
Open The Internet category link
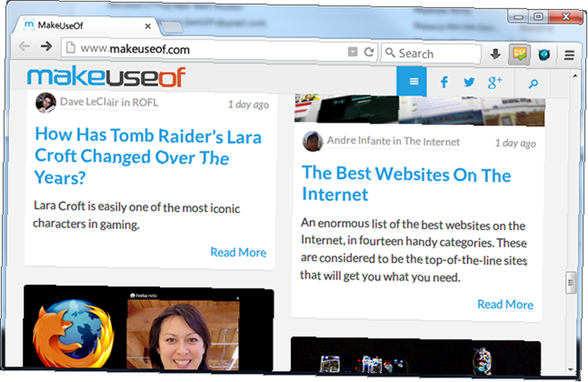pos(432,142)
